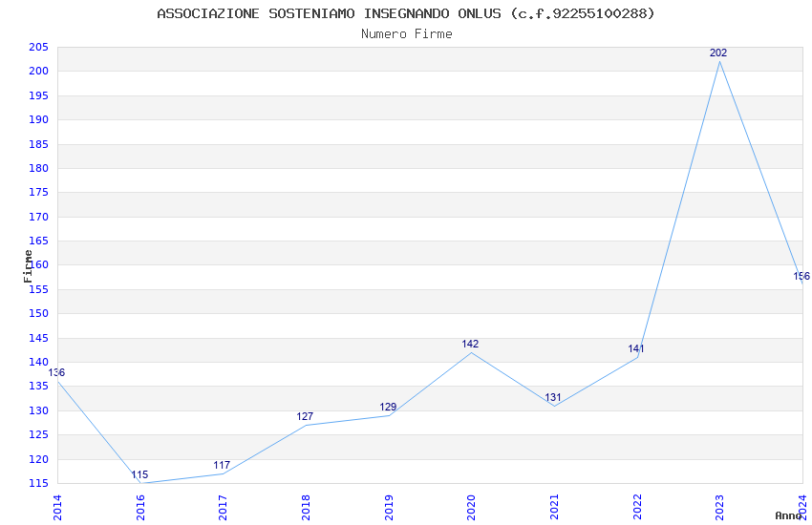Click the data label 131
The image size is (812, 525).
553,397
